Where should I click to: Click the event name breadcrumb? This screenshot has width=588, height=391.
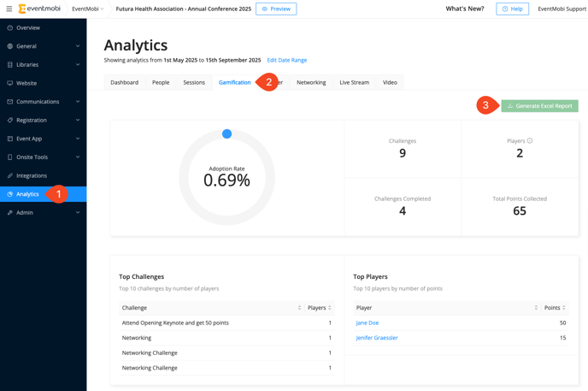(x=184, y=9)
